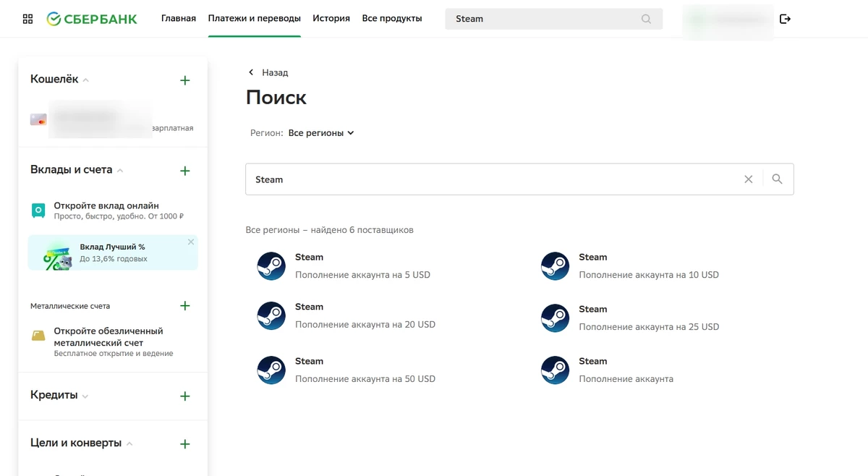Click the safe icon for online deposit

[x=38, y=211]
